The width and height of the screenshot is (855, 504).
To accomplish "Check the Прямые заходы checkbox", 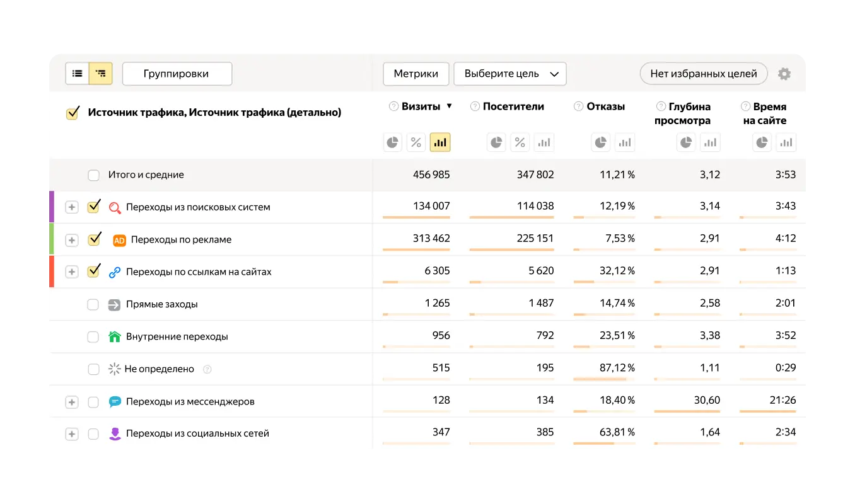I will point(93,304).
